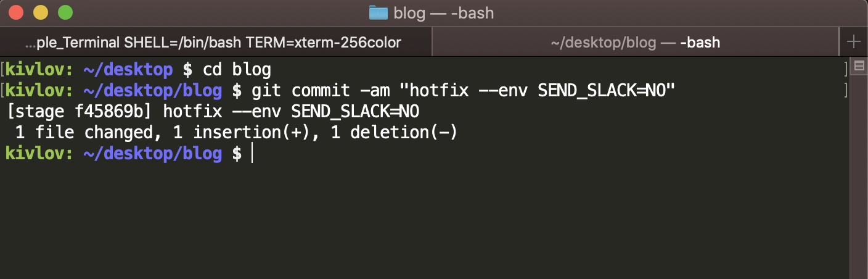
Task: Click the blue folder icon in title bar
Action: (x=378, y=12)
